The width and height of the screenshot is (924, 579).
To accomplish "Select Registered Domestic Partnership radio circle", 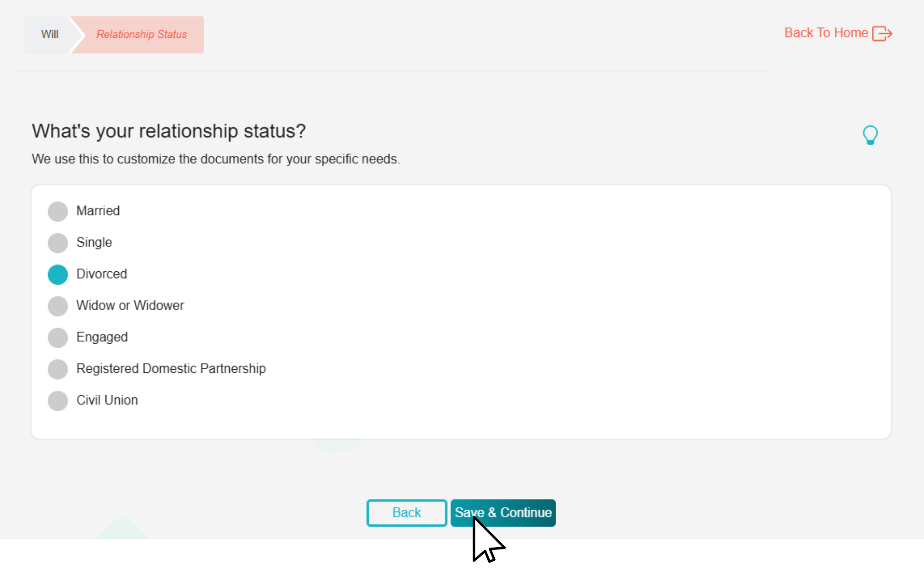I will tap(58, 369).
